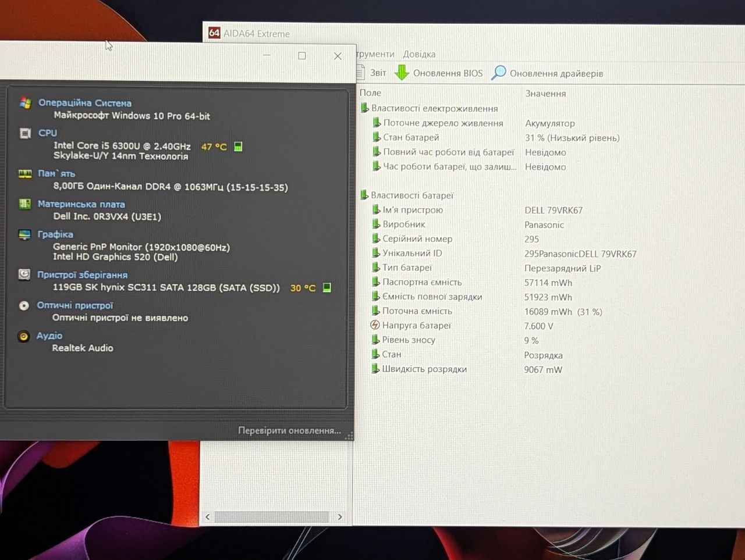Open the Аудіо section link
Image resolution: width=745 pixels, height=560 pixels.
tap(49, 336)
